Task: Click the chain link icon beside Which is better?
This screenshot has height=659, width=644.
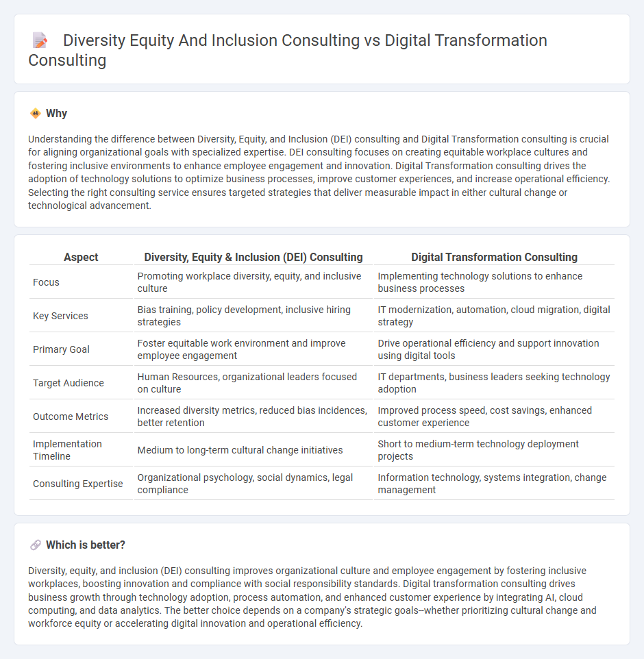Action: [36, 545]
